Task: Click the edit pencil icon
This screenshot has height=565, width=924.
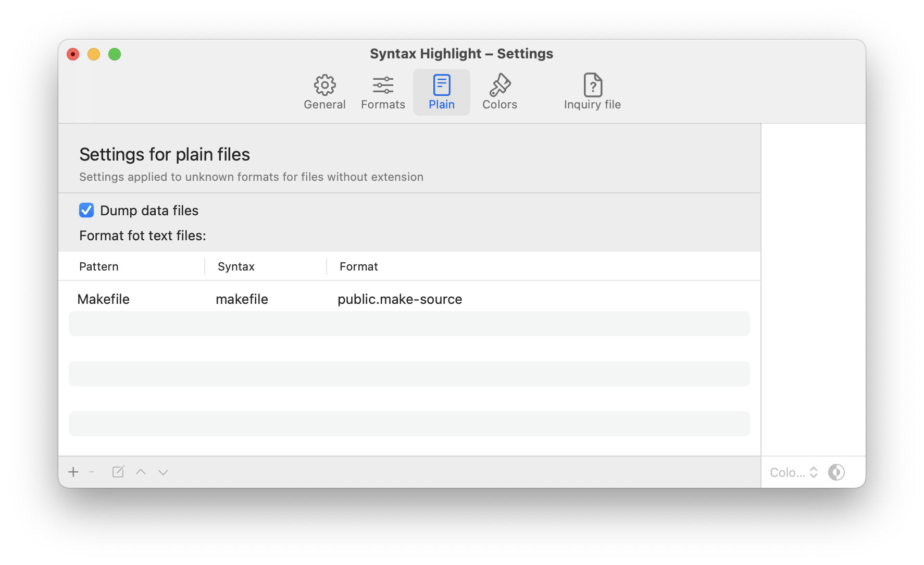Action: [x=118, y=472]
